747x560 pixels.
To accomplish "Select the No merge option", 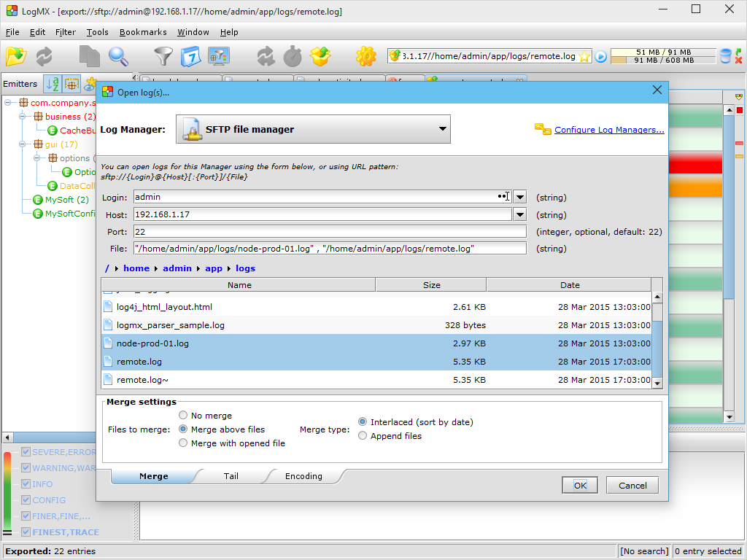I will (183, 415).
